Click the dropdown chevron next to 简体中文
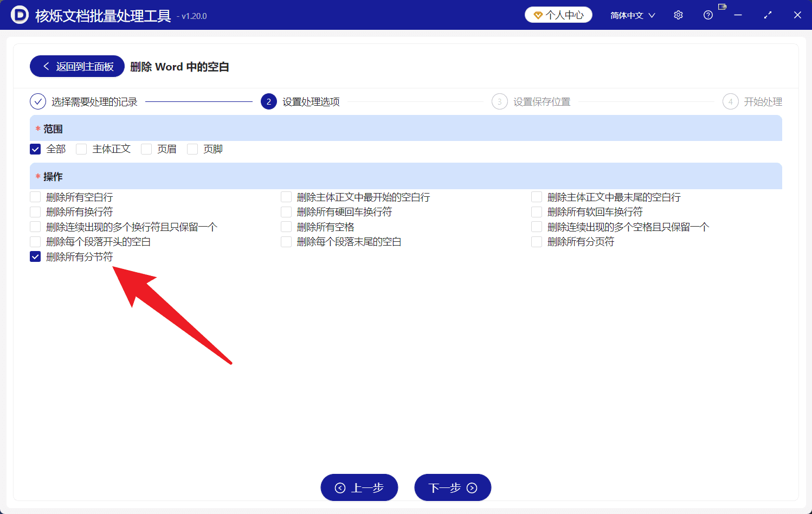Viewport: 812px width, 514px height. 652,15
